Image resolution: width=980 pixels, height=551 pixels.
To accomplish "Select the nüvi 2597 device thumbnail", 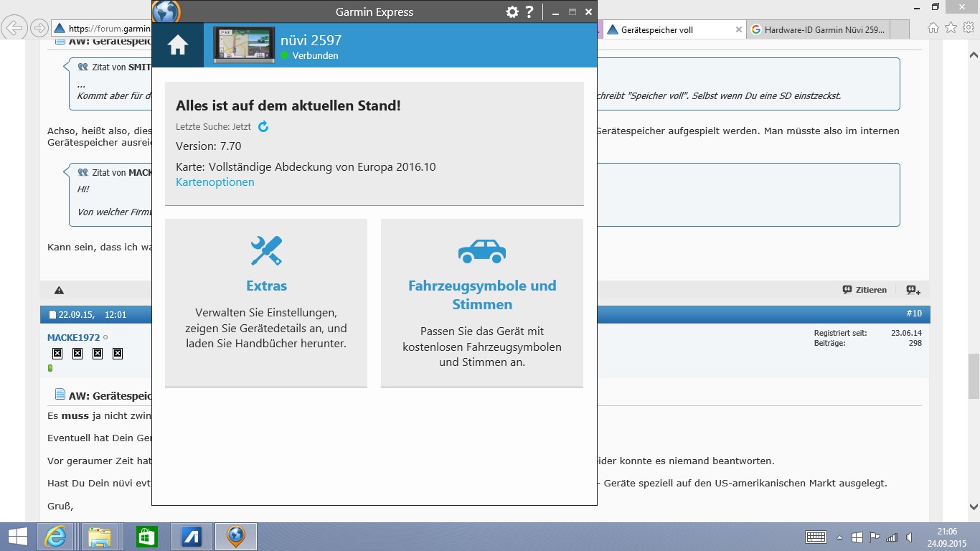I will pos(244,45).
